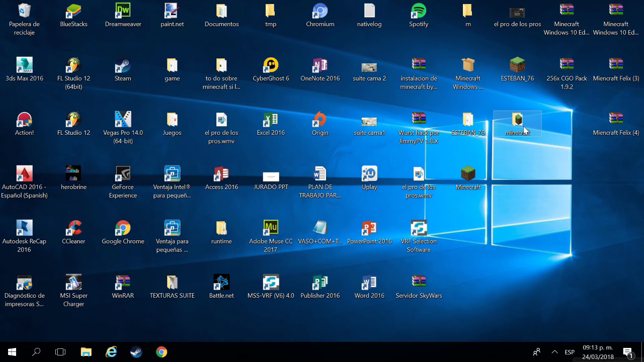The height and width of the screenshot is (362, 644).
Task: Select the Dreamweaver desktop shortcut
Action: coord(123,15)
